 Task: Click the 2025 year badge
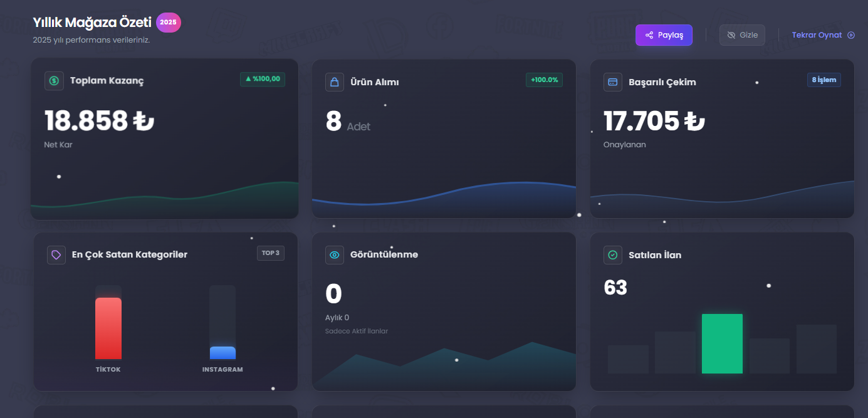[169, 22]
